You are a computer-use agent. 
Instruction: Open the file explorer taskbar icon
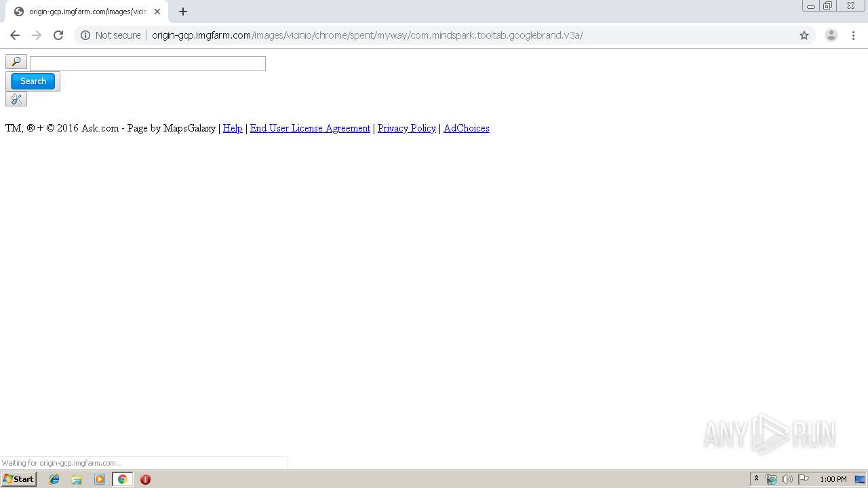pos(77,479)
